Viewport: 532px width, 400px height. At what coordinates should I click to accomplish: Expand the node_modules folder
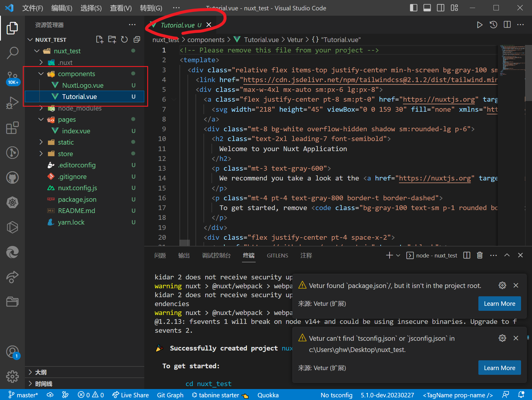click(41, 108)
